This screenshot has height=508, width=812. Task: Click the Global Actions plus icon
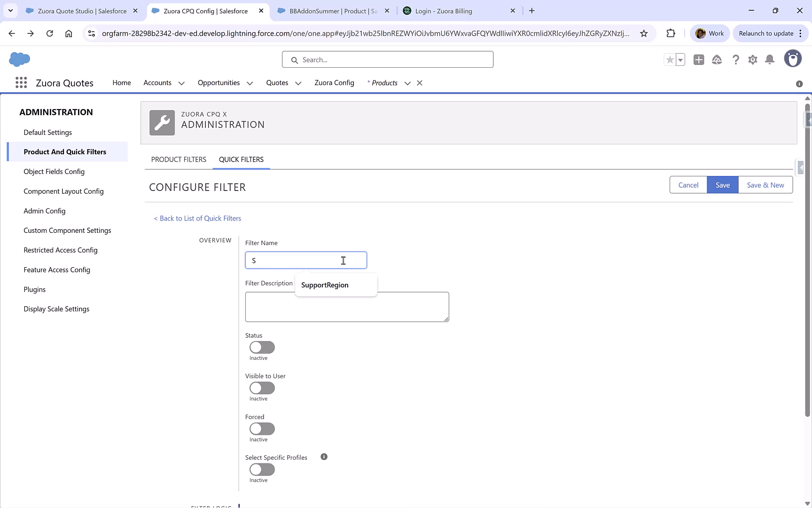tap(699, 60)
